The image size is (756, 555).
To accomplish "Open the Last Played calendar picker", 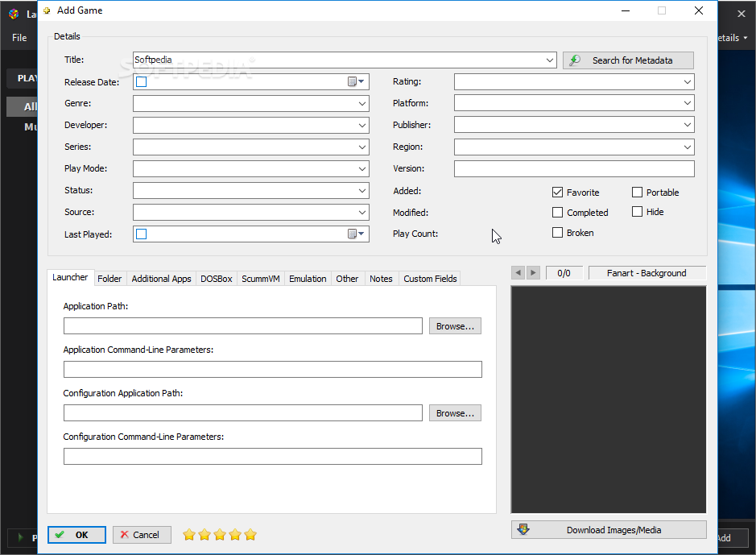I will click(356, 234).
